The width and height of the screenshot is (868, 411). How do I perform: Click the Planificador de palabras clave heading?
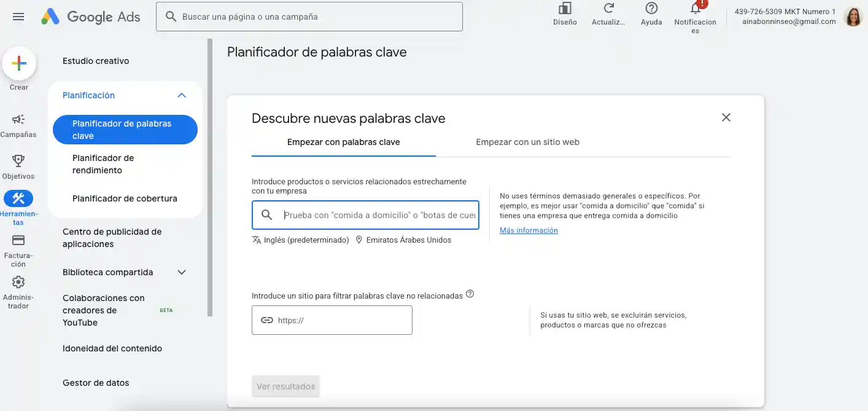tap(317, 52)
